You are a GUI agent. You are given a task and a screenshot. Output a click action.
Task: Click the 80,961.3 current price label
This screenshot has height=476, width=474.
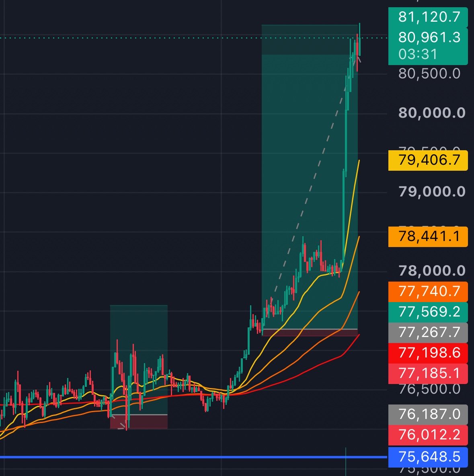click(x=429, y=37)
